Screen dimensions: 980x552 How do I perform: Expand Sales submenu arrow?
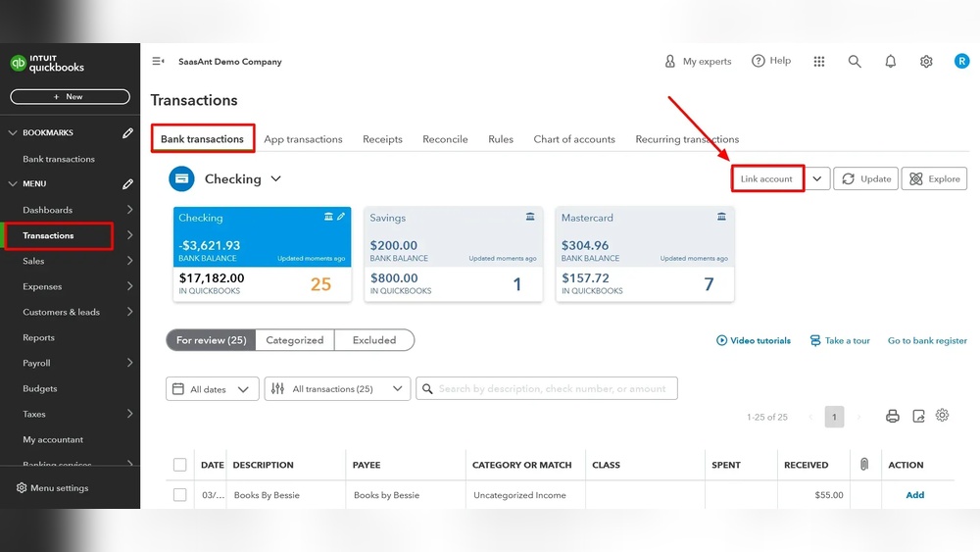pyautogui.click(x=129, y=261)
